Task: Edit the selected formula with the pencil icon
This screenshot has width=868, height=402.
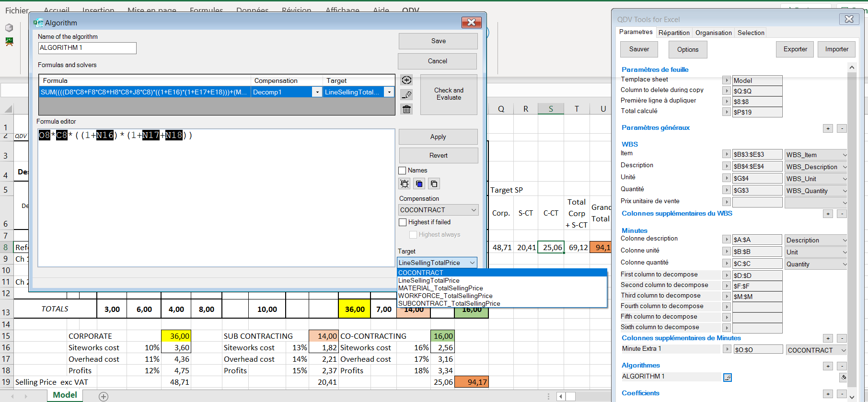Action: click(406, 95)
